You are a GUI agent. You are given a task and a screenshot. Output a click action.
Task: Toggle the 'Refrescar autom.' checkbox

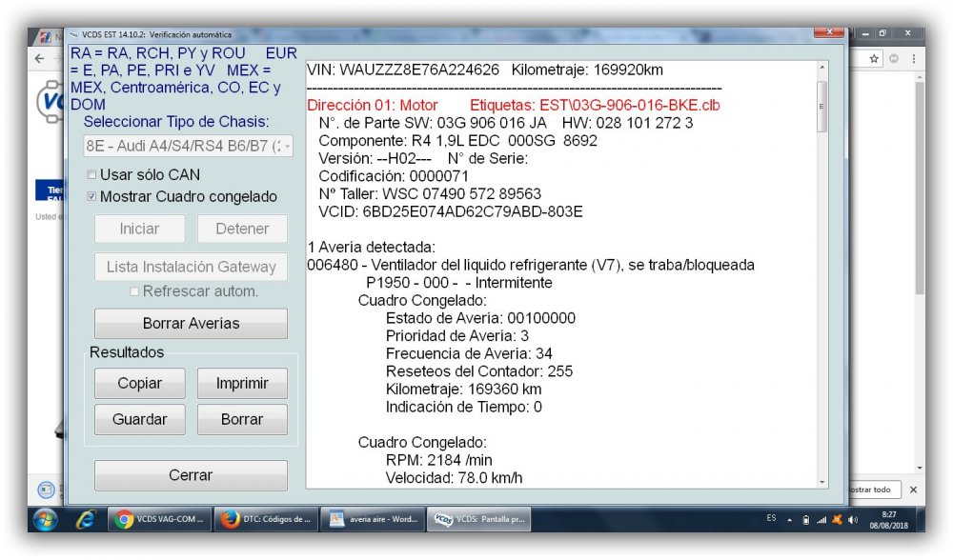pos(134,291)
